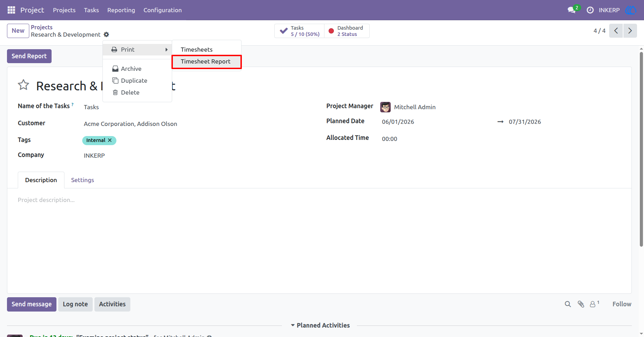
Task: Select Delete from actions menu
Action: [137, 92]
